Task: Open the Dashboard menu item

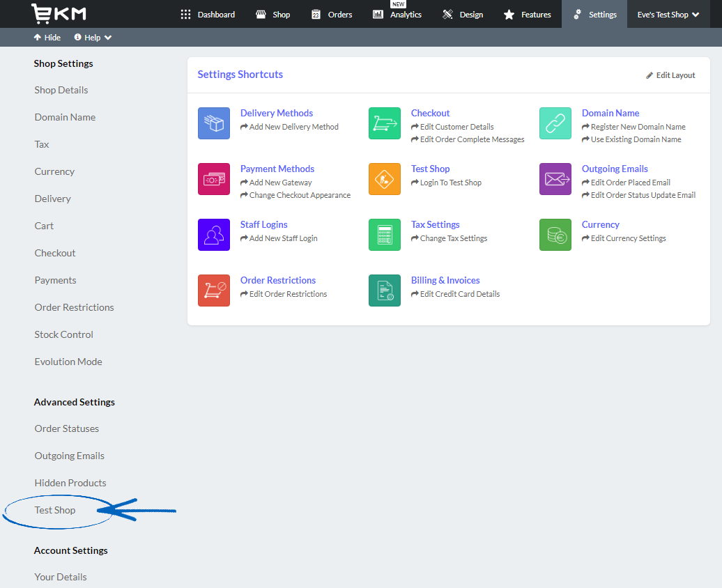Action: (208, 15)
